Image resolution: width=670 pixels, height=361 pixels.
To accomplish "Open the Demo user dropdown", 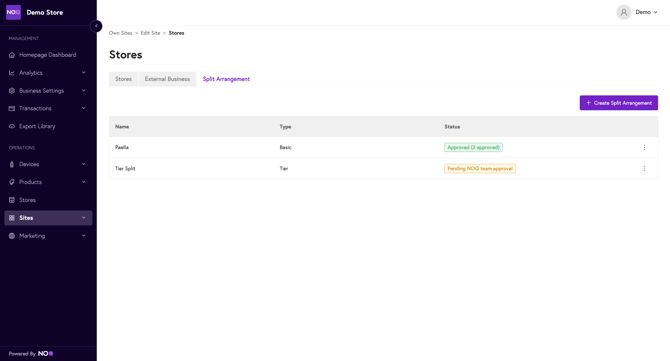I will tap(646, 12).
